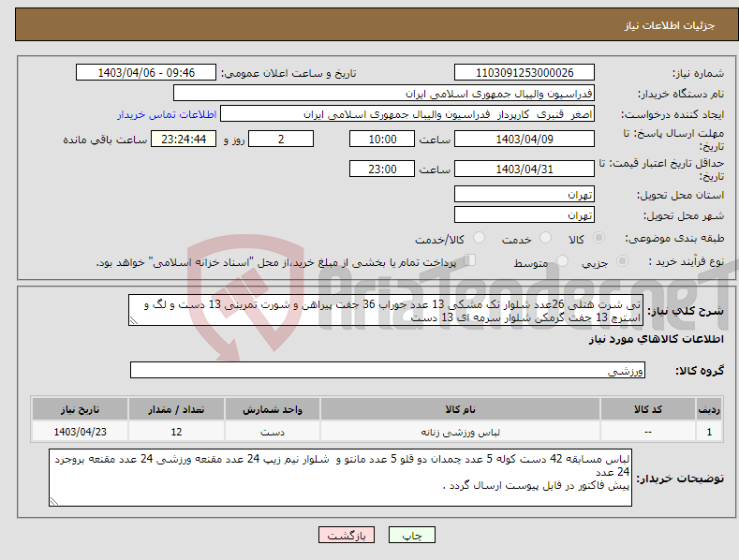Click the چاپ (print) button
Screen dimensions: 739x560
[412, 535]
